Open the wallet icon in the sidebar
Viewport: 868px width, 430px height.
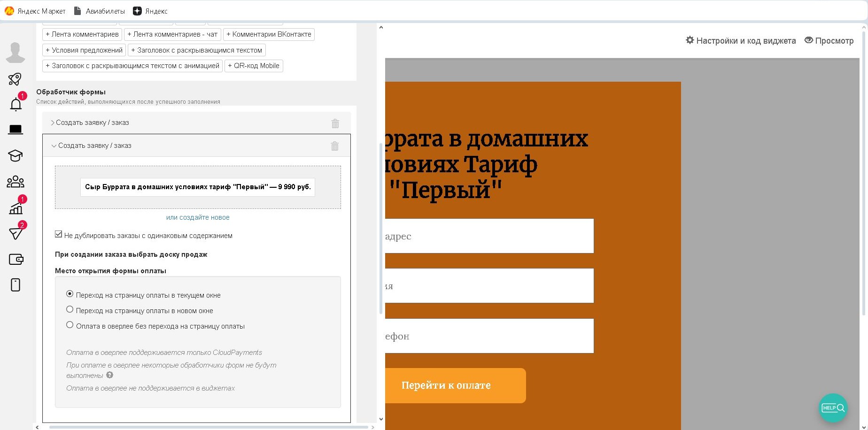[x=16, y=259]
